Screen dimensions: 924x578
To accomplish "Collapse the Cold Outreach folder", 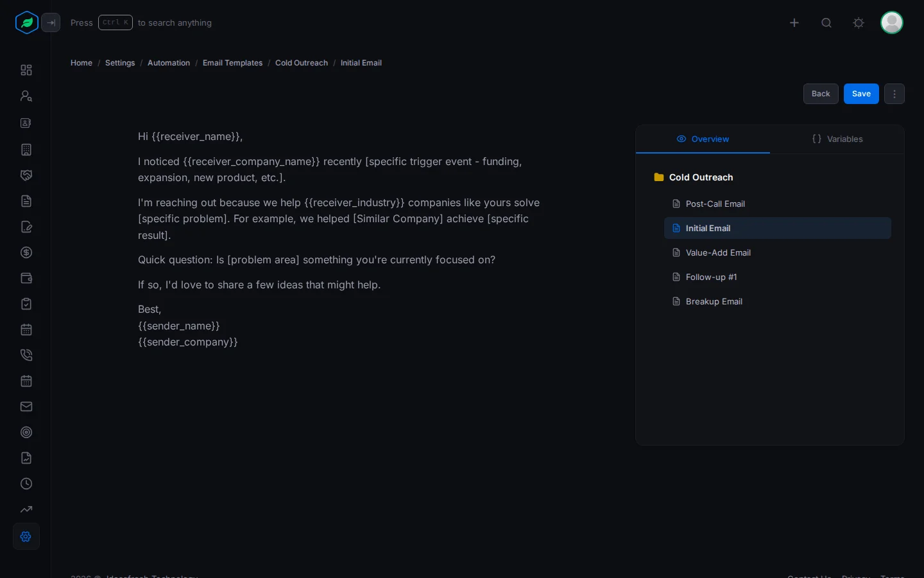I will [694, 177].
